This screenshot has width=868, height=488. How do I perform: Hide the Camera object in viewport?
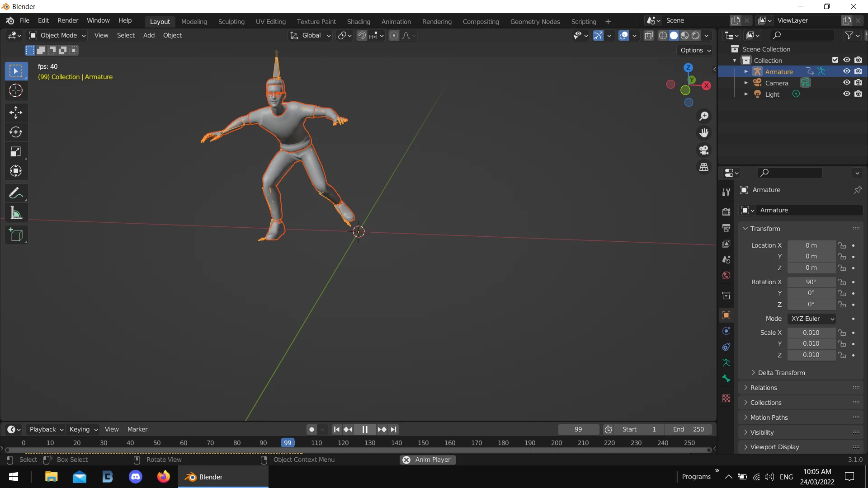point(847,83)
